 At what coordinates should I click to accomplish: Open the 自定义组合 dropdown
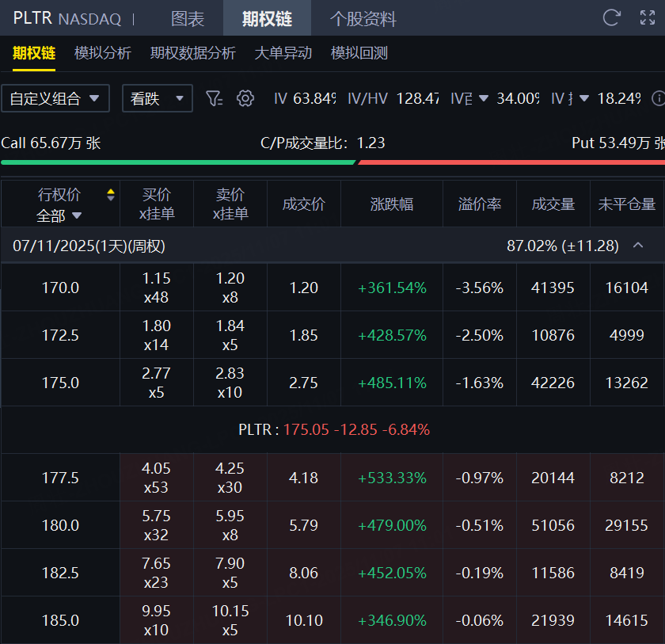coord(55,98)
